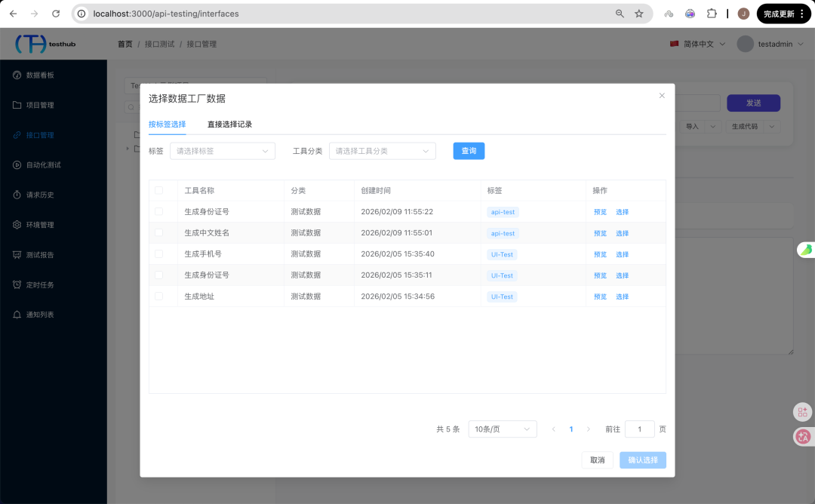The width and height of the screenshot is (815, 504).
Task: Click 选择 for 生成手机号
Action: pyautogui.click(x=622, y=254)
